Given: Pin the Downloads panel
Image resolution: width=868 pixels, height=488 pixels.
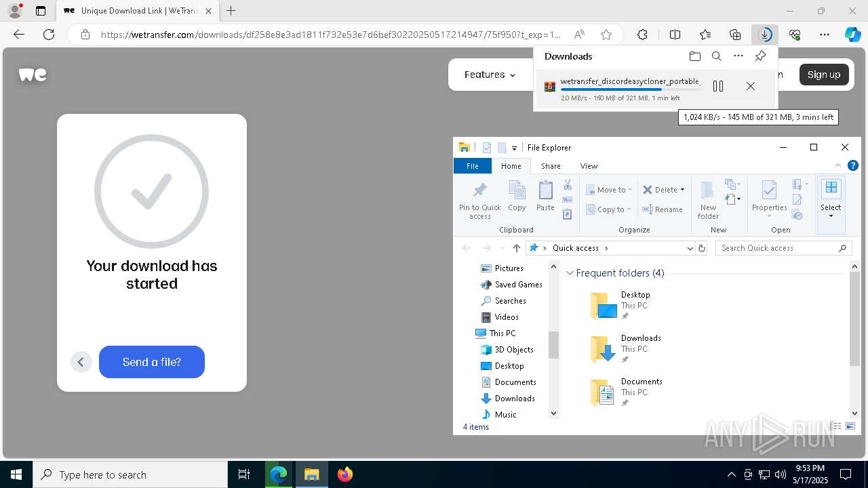Looking at the screenshot, I should click(x=760, y=56).
